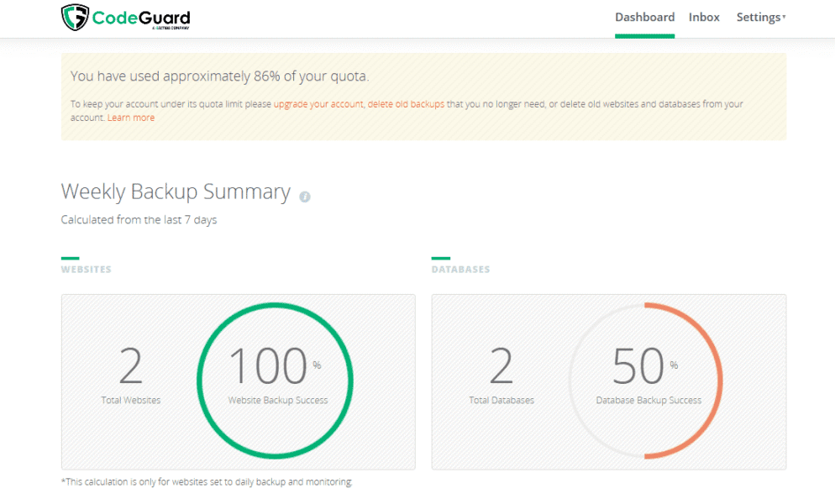835x504 pixels.
Task: Switch to the Inbox tab
Action: [x=704, y=17]
